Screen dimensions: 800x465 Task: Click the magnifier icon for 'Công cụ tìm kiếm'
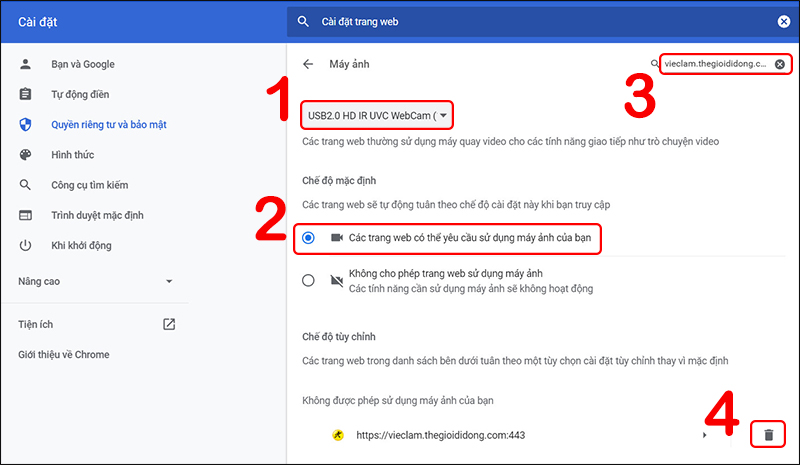(25, 185)
